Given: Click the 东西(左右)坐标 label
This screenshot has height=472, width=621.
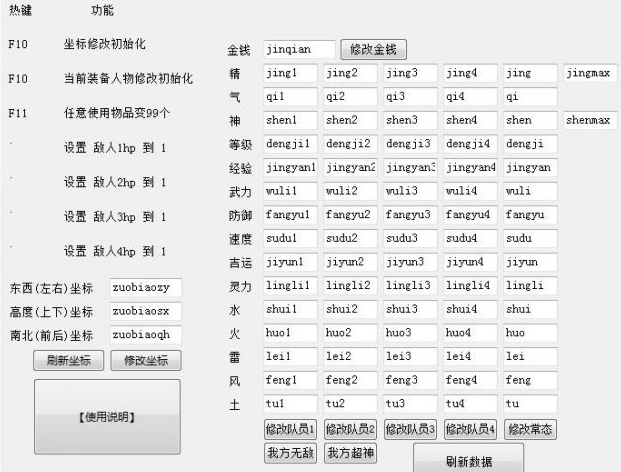Looking at the screenshot, I should click(51, 288).
